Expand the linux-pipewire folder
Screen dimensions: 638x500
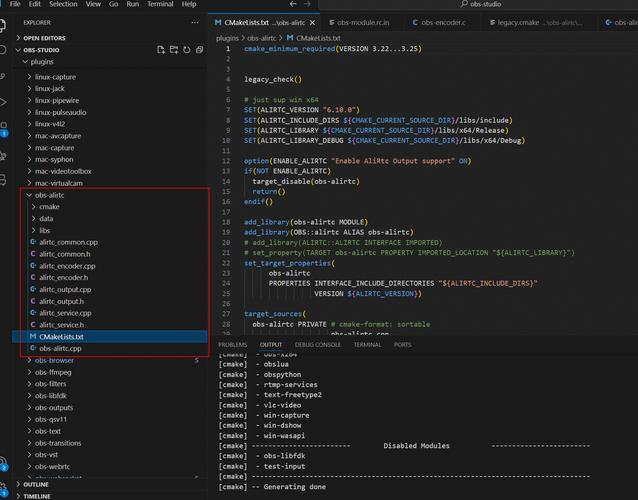tap(110, 100)
